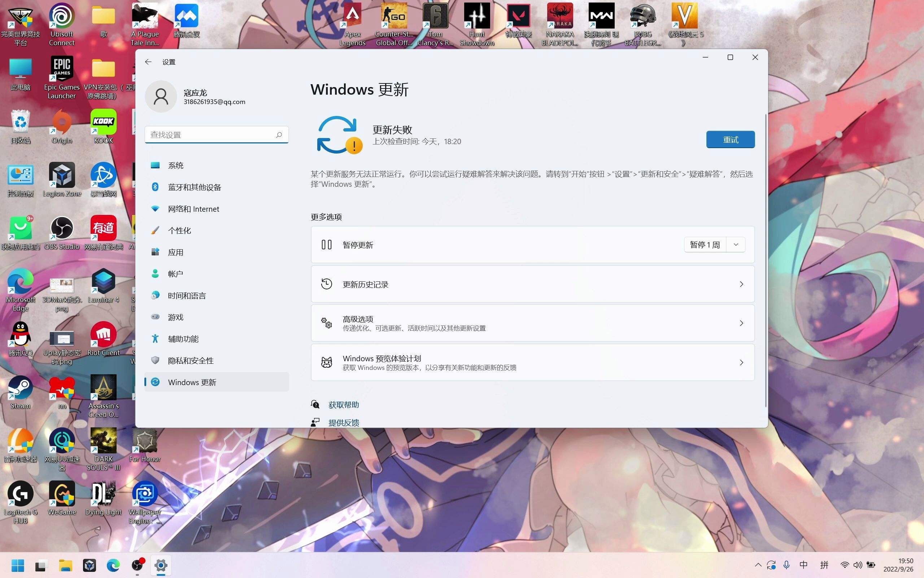Select the 回收站 recycle bin icon
924x578 pixels.
(x=21, y=127)
